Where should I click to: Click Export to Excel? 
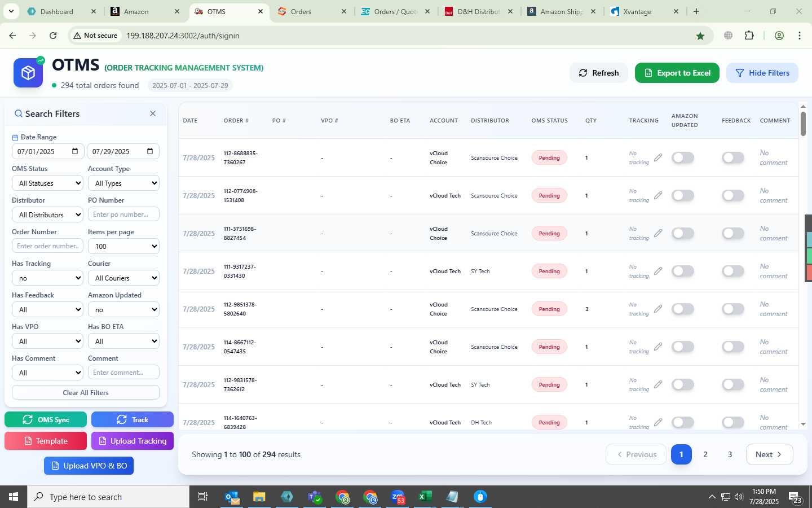tap(677, 73)
